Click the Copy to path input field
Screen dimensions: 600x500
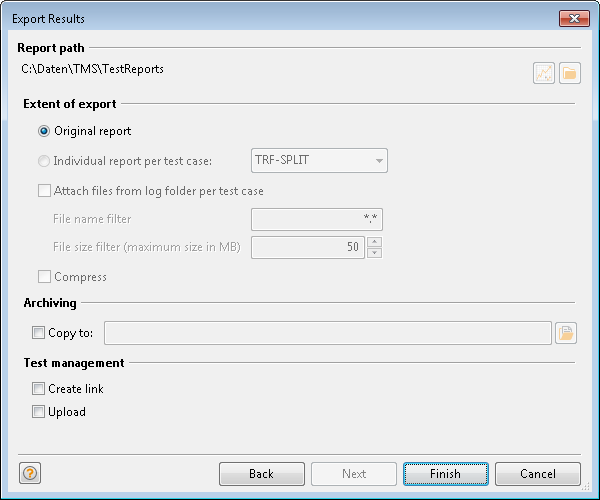tap(328, 333)
